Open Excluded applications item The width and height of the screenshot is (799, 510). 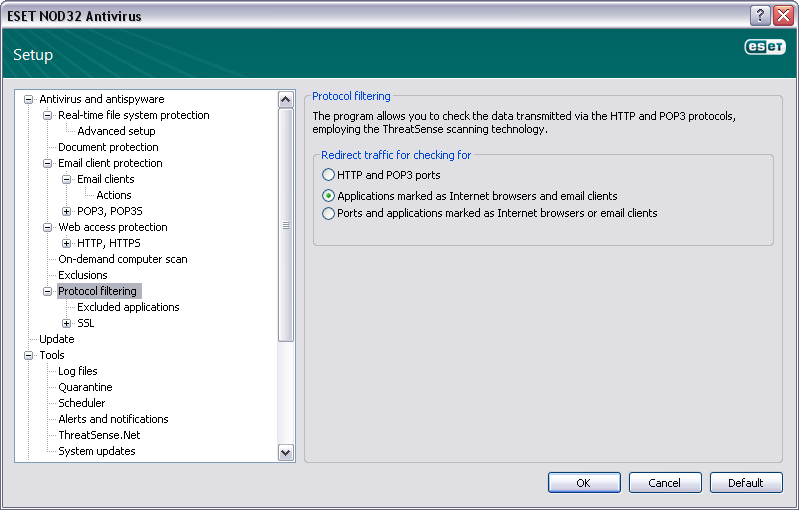pyautogui.click(x=128, y=307)
